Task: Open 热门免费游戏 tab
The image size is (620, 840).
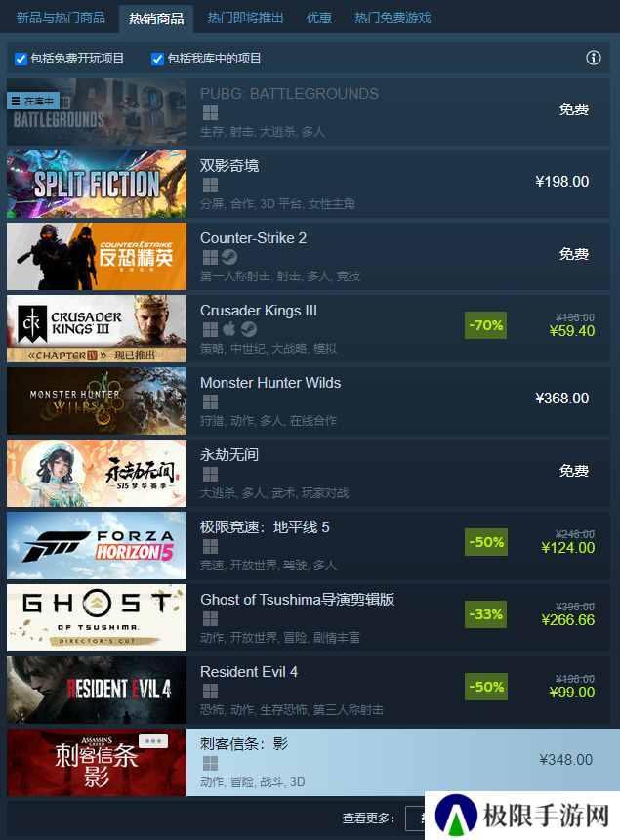Action: [393, 18]
